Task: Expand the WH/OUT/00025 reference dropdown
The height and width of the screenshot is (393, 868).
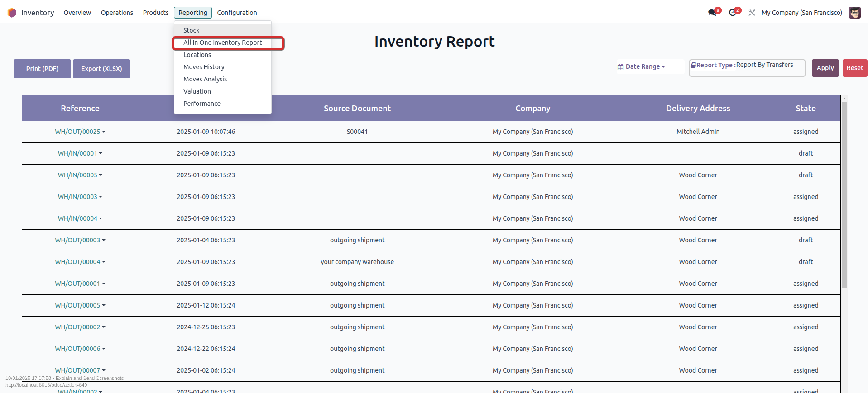Action: [x=104, y=132]
